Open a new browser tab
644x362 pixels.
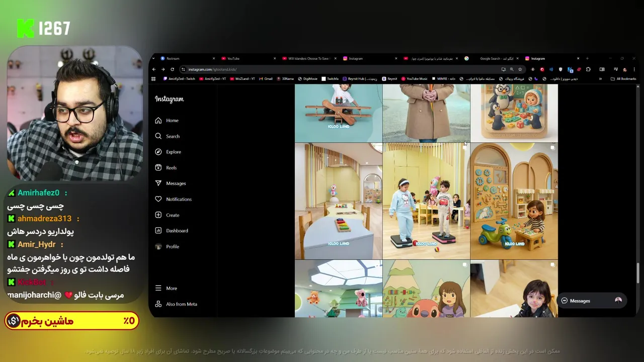587,58
